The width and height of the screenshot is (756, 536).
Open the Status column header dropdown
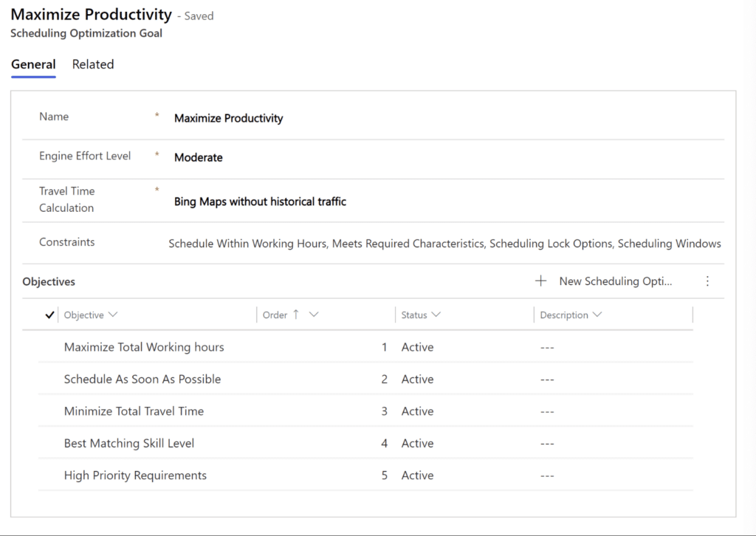click(436, 315)
